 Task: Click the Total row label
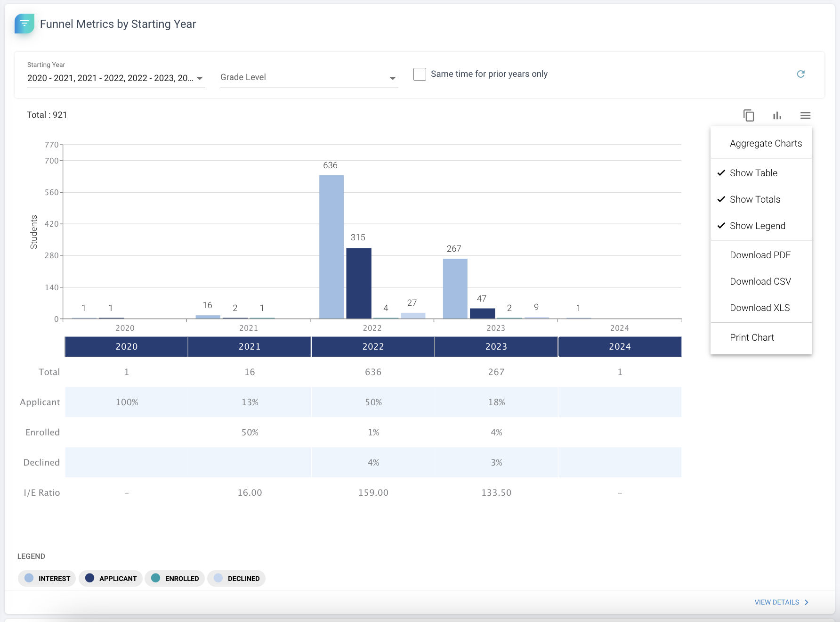[x=49, y=372]
